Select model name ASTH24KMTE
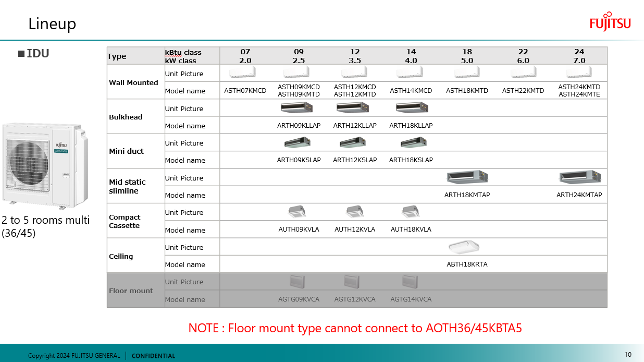This screenshot has height=362, width=644. pos(579,94)
